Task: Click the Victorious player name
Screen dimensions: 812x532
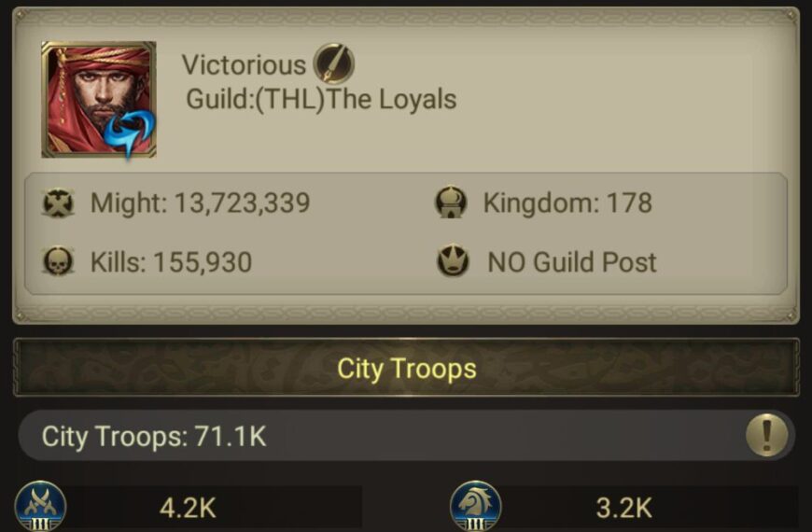Action: click(x=244, y=65)
